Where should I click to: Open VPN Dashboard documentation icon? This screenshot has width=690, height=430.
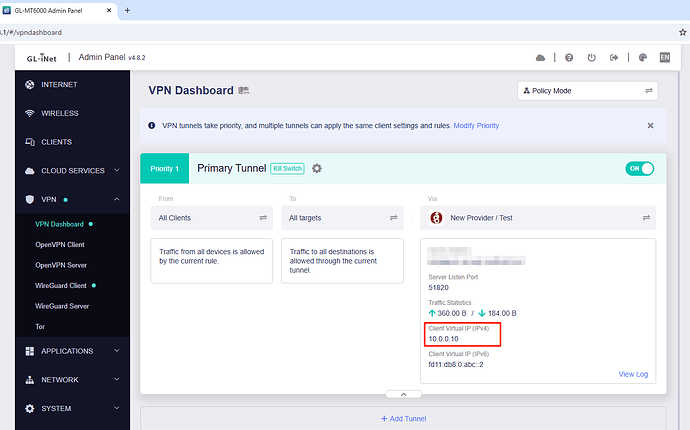click(x=243, y=91)
